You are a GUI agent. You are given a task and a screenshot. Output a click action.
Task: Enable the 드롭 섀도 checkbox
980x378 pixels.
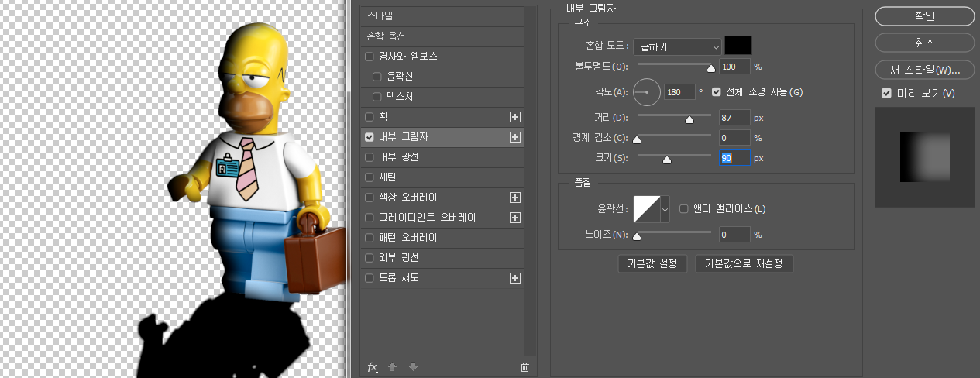(370, 278)
